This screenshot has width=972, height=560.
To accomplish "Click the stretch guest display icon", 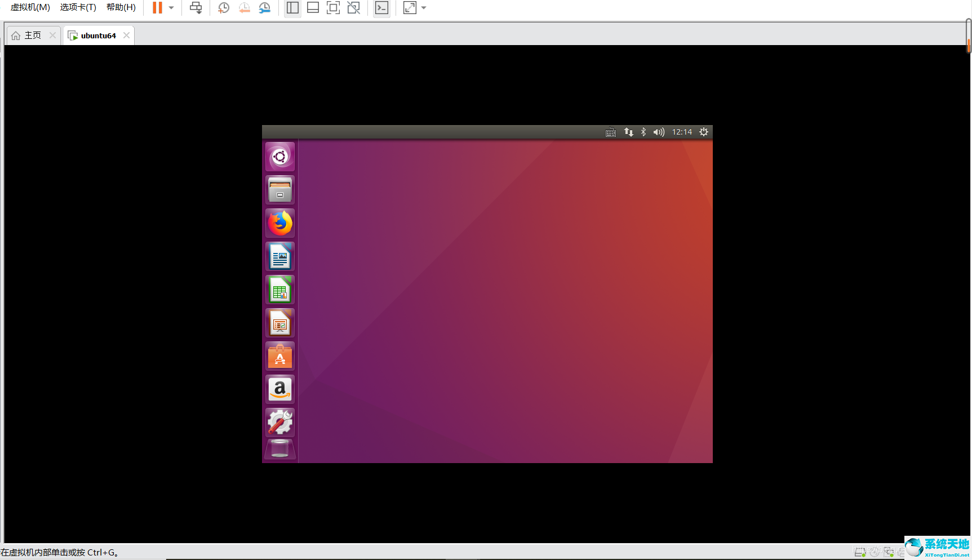I will coord(410,8).
